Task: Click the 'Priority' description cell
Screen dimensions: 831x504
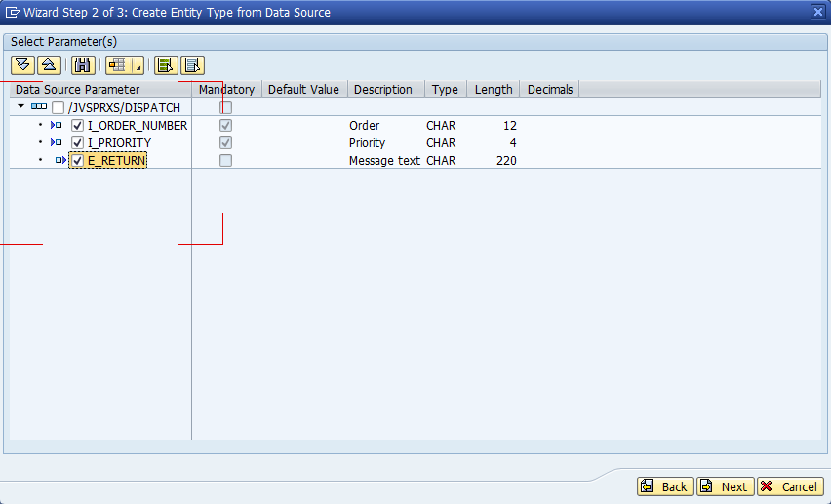Action: 367,143
